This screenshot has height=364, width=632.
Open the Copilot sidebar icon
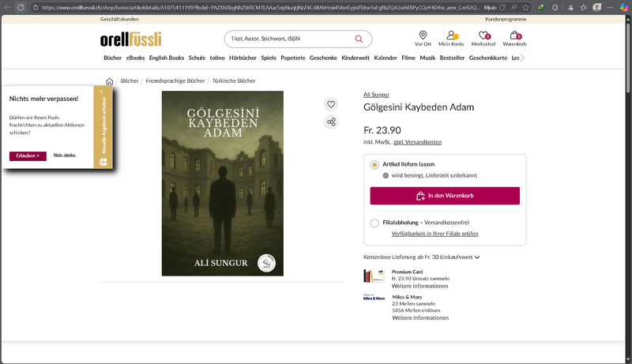point(623,7)
